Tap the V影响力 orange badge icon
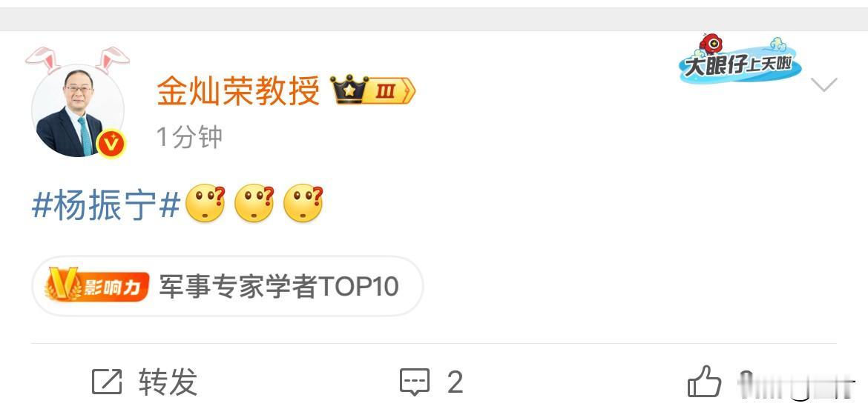 (x=97, y=286)
